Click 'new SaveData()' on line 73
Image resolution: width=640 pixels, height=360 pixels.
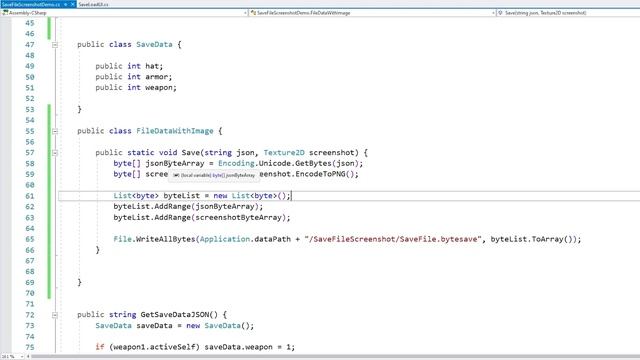pos(220,326)
